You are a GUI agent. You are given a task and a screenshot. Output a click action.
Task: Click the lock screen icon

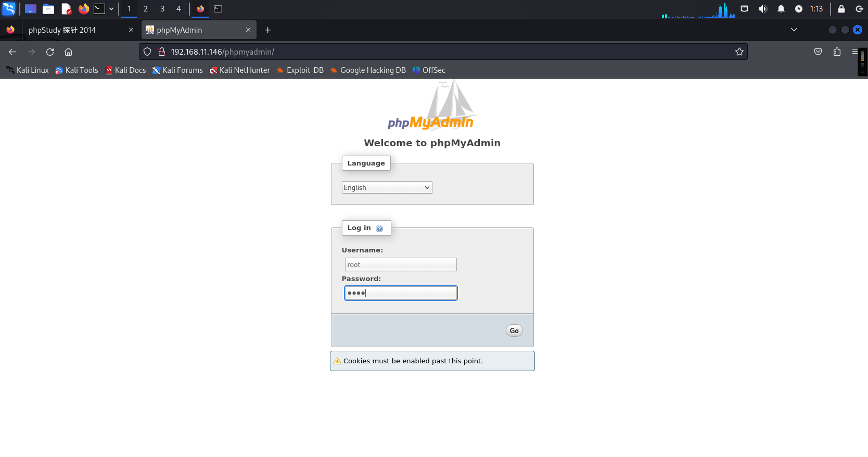click(x=841, y=9)
